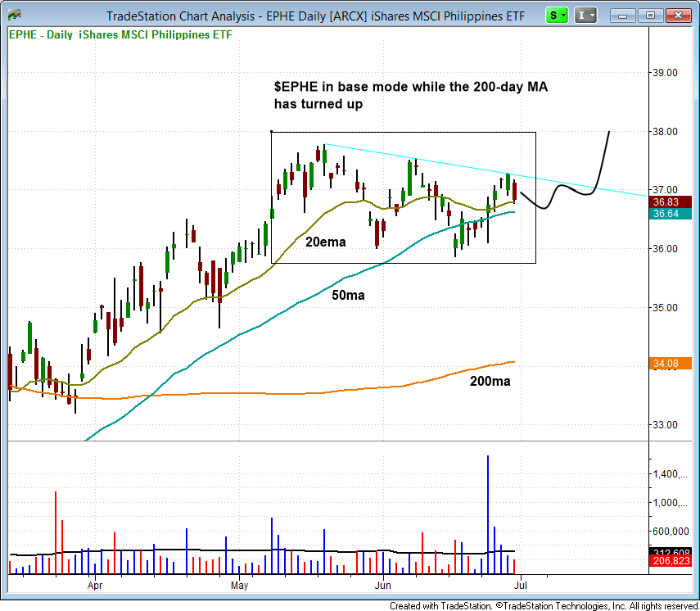Click the restore window button
The width and height of the screenshot is (700, 611).
tap(650, 16)
